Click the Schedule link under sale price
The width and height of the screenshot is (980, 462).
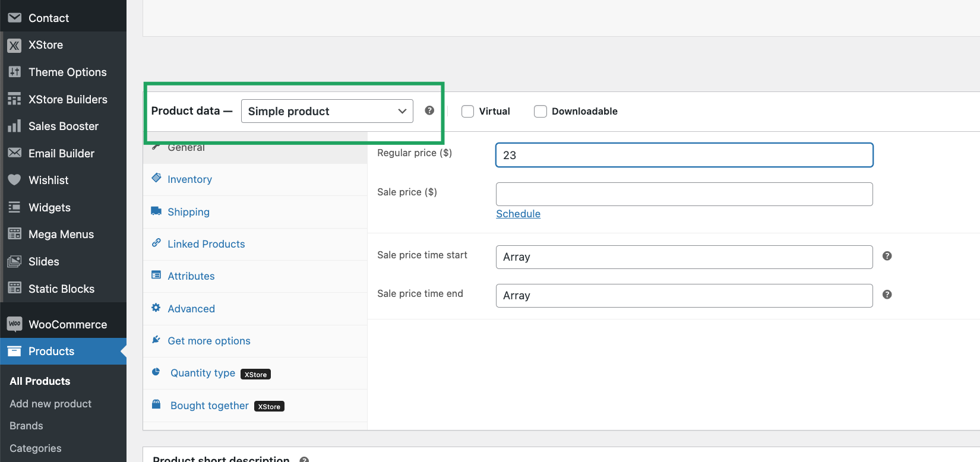click(518, 214)
